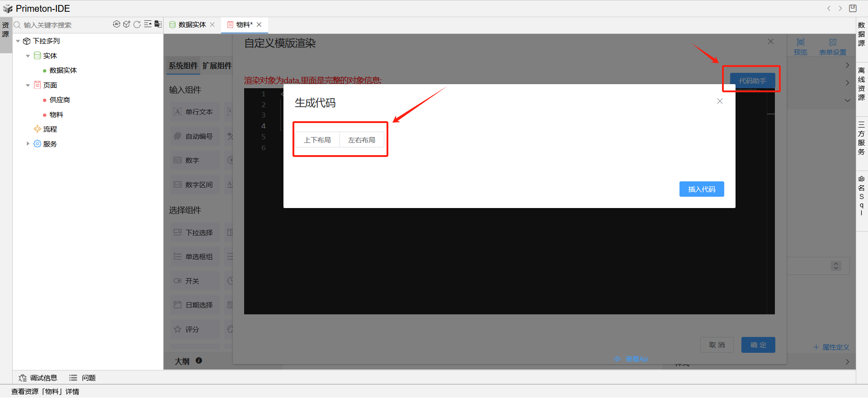Viewport: 868px width, 398px height.
Task: Select the 左右布局 layout option
Action: tap(362, 140)
